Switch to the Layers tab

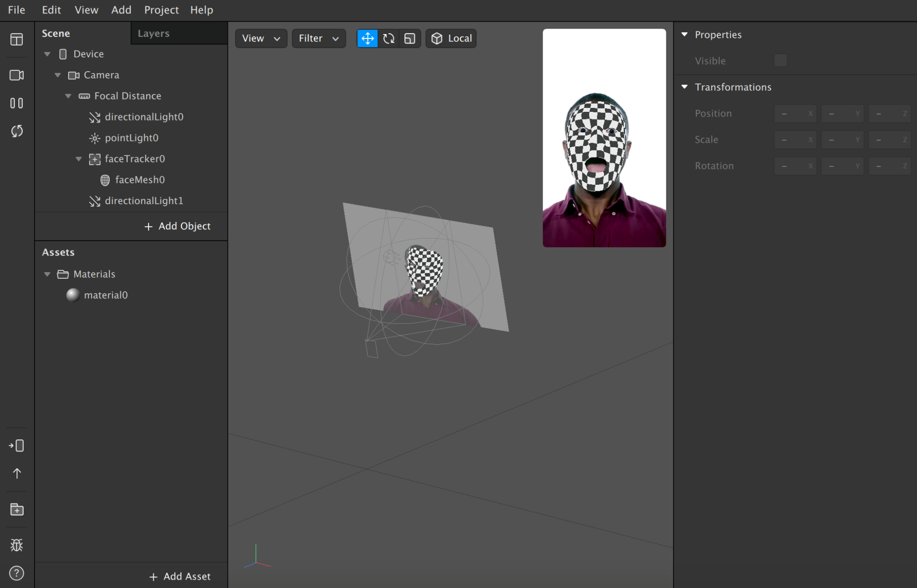154,33
